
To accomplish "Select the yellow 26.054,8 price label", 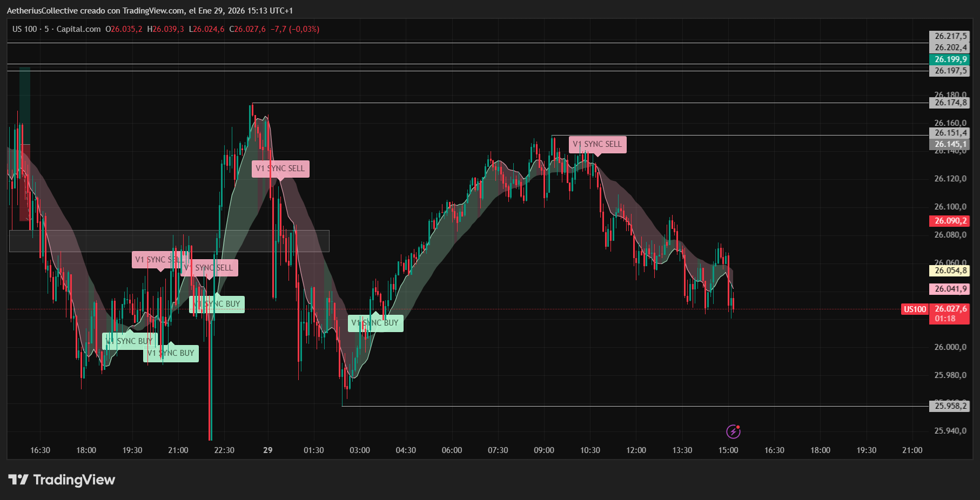I will coord(949,271).
